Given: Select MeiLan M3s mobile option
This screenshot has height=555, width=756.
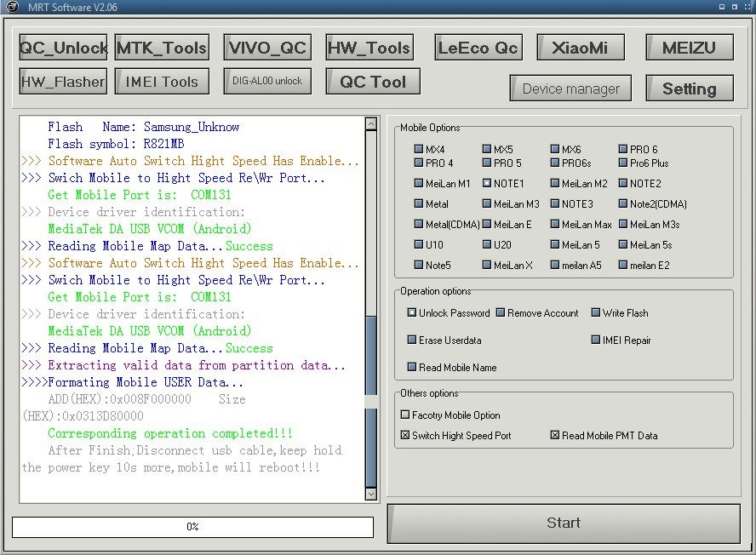Looking at the screenshot, I should click(x=623, y=225).
